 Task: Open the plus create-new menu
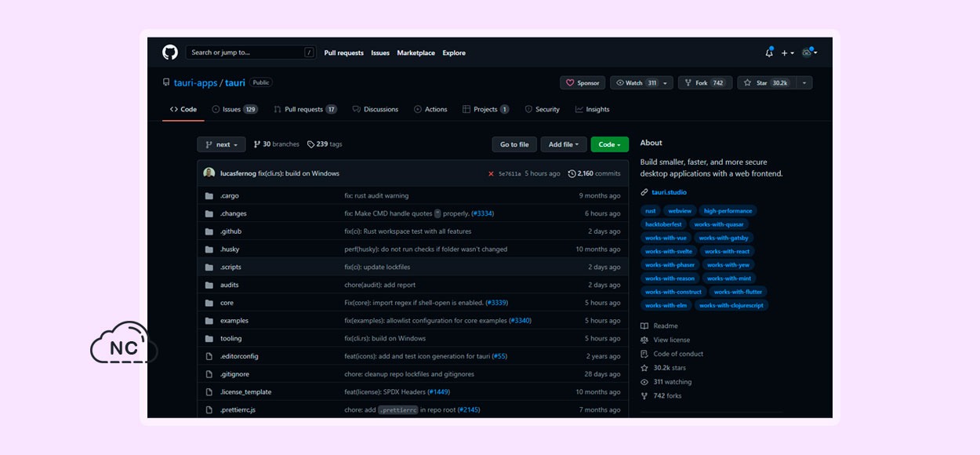(787, 53)
